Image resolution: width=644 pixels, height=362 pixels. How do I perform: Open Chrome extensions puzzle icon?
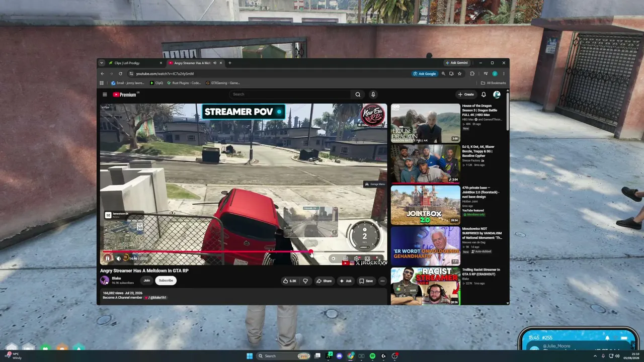point(472,73)
